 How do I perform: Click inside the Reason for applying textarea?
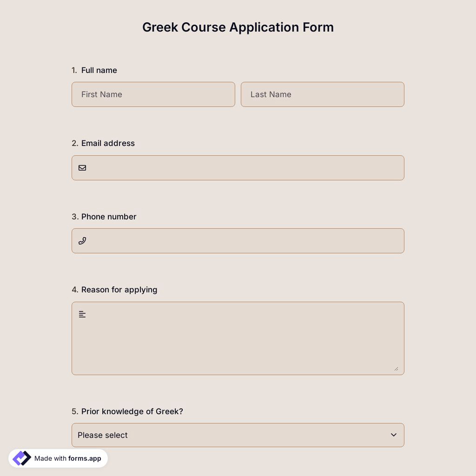coord(238,338)
